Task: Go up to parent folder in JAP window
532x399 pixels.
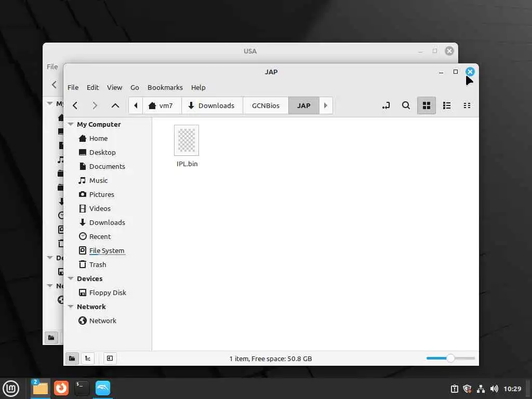Action: [115, 105]
